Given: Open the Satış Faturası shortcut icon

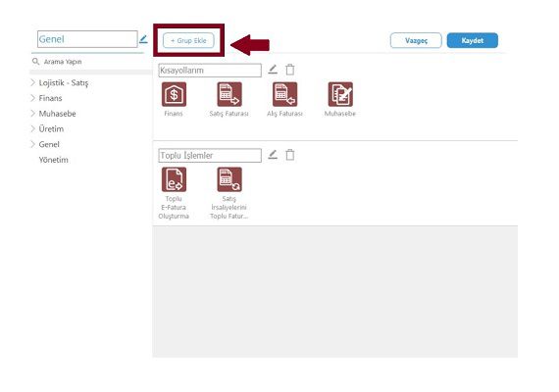Looking at the screenshot, I should 229,94.
